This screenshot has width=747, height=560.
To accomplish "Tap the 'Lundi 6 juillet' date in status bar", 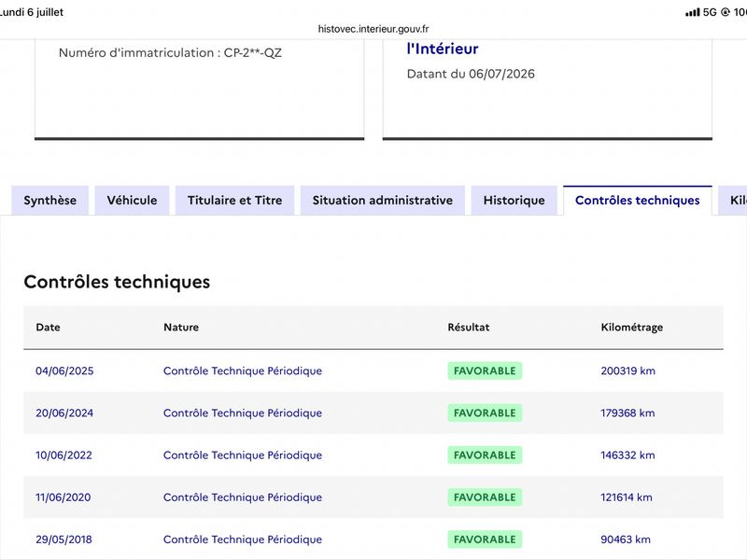I will 32,12.
